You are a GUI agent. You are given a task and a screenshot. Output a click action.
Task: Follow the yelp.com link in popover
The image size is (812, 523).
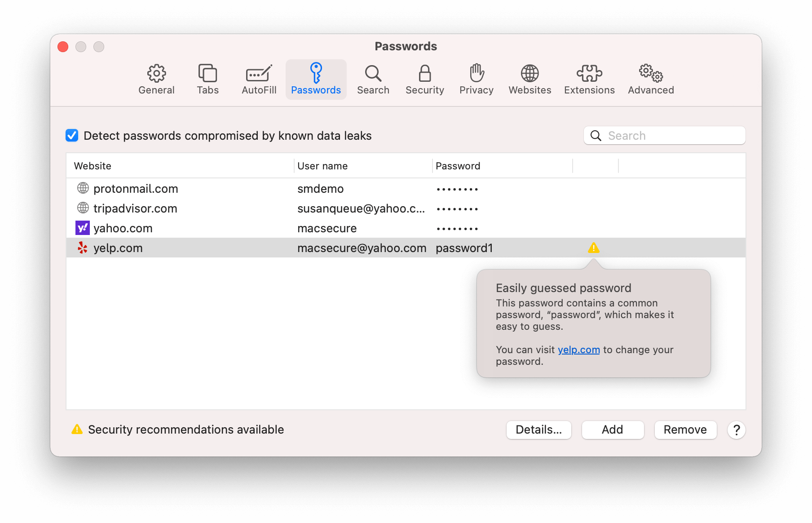(578, 350)
